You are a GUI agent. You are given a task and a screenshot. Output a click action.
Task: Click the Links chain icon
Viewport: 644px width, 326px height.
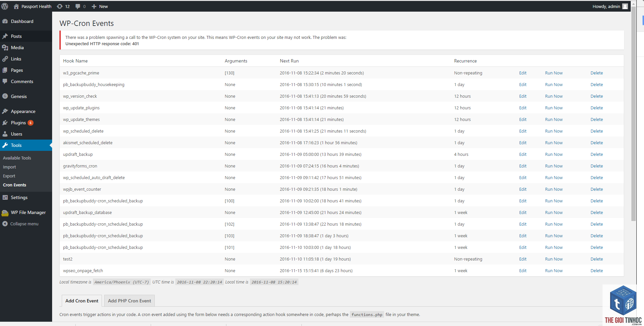[x=5, y=59]
